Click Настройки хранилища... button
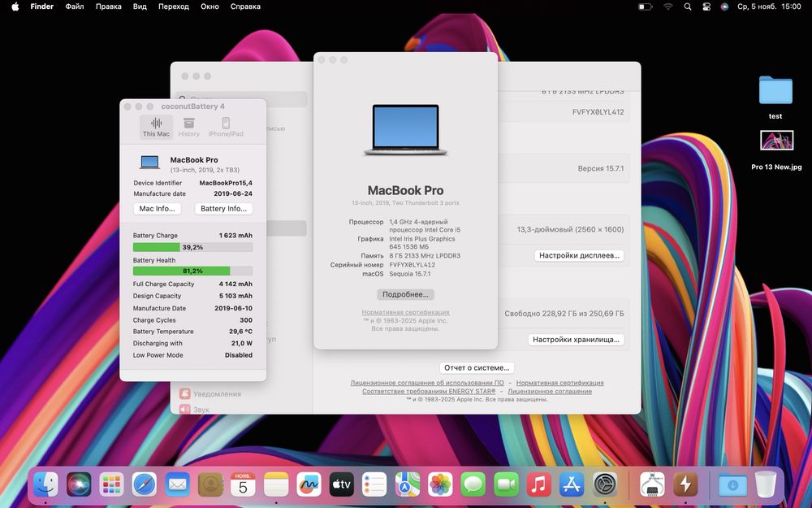Image resolution: width=812 pixels, height=508 pixels. click(576, 340)
